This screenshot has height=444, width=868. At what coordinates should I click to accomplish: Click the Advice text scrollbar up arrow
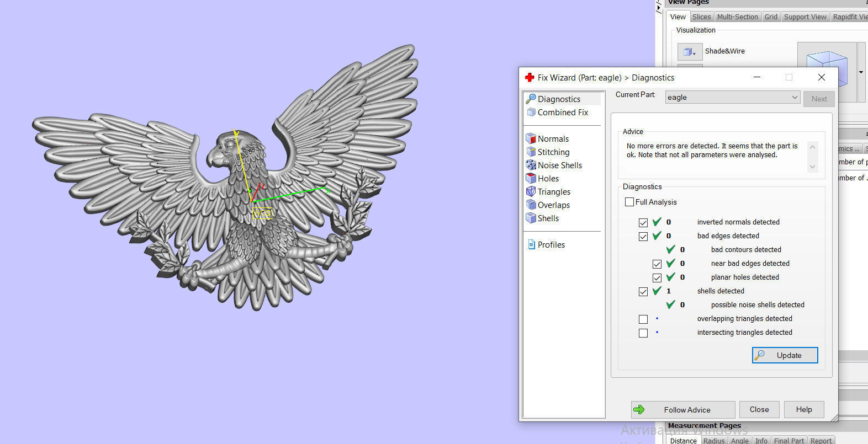[x=812, y=147]
